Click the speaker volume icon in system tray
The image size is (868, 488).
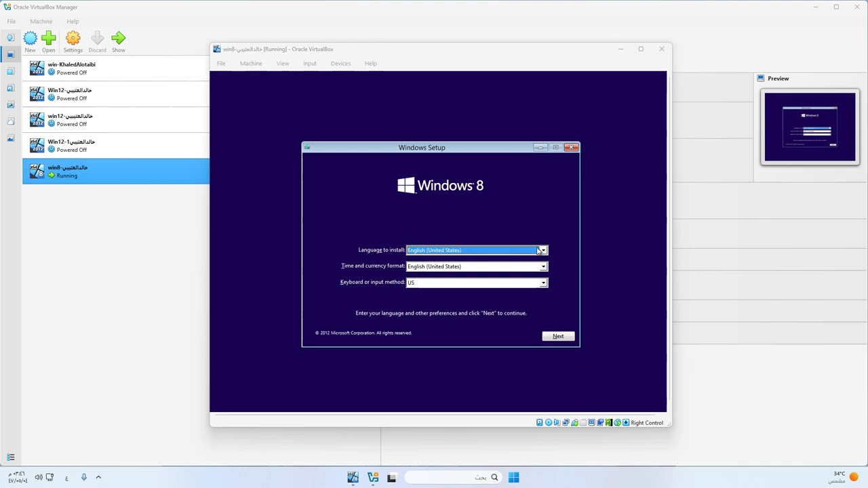39,477
